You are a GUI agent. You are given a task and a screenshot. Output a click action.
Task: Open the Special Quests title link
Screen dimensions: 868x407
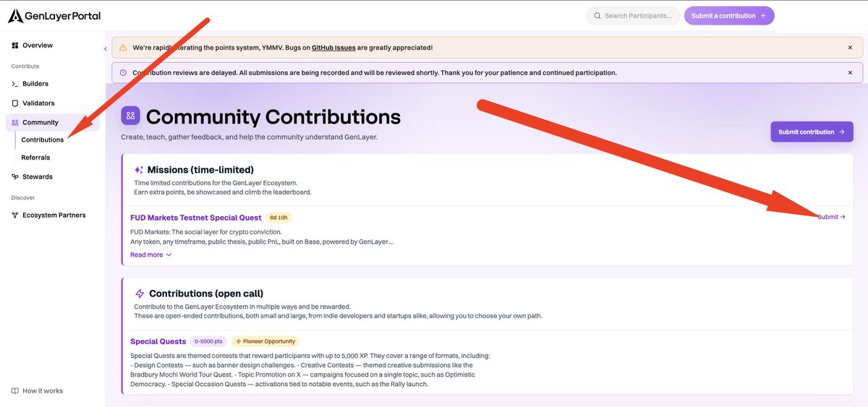pos(158,341)
